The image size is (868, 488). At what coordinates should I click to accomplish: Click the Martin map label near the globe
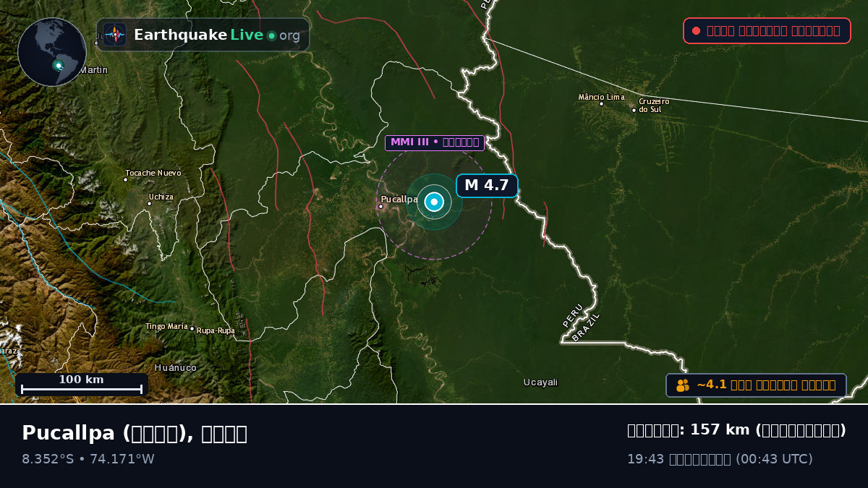point(93,70)
